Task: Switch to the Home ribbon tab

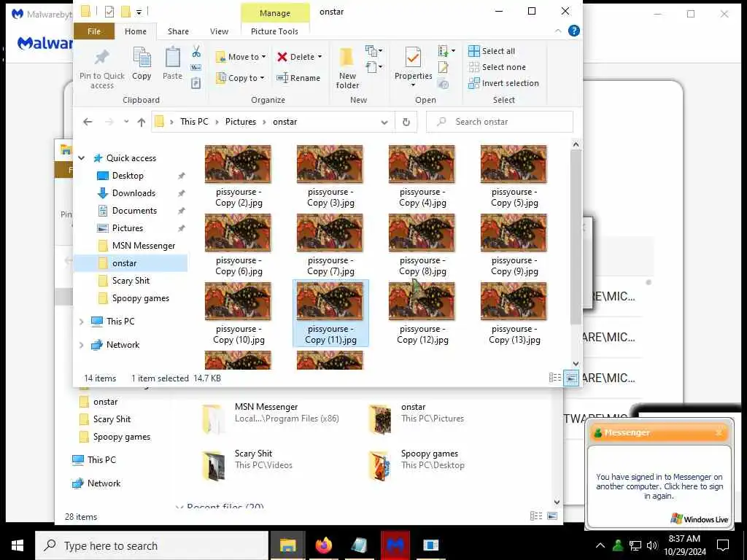Action: point(136,31)
